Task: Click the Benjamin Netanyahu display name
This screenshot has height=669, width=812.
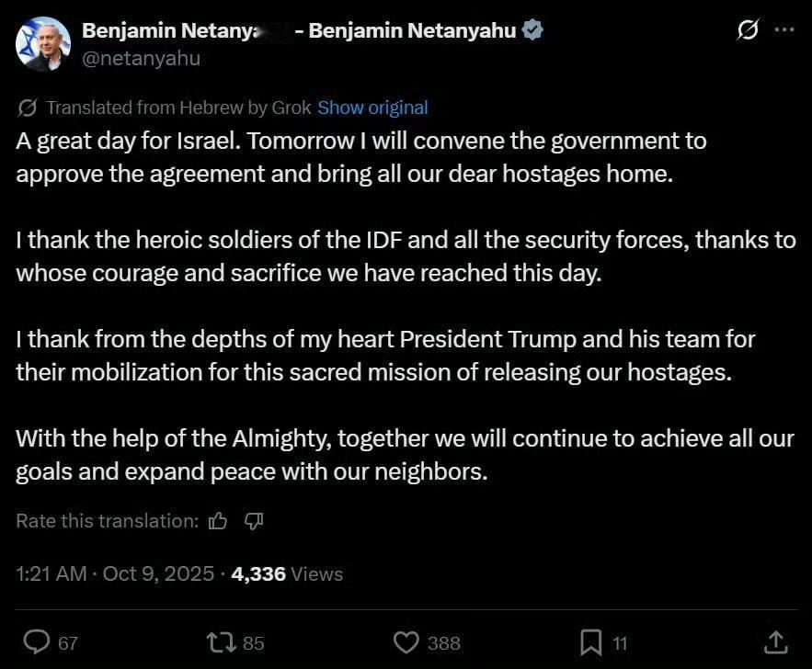Action: tap(412, 30)
